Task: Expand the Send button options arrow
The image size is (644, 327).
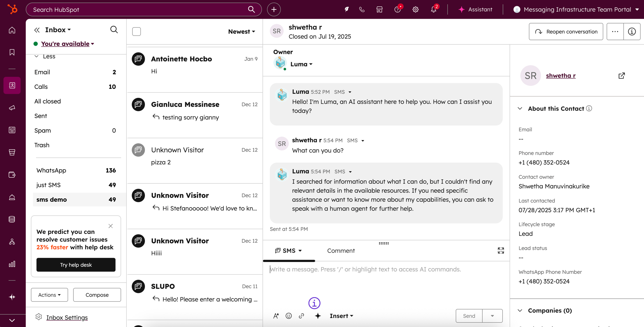Action: [x=492, y=316]
